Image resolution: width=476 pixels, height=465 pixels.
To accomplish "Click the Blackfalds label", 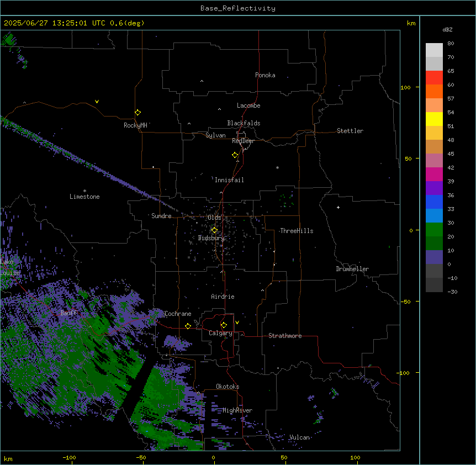I will tap(244, 123).
